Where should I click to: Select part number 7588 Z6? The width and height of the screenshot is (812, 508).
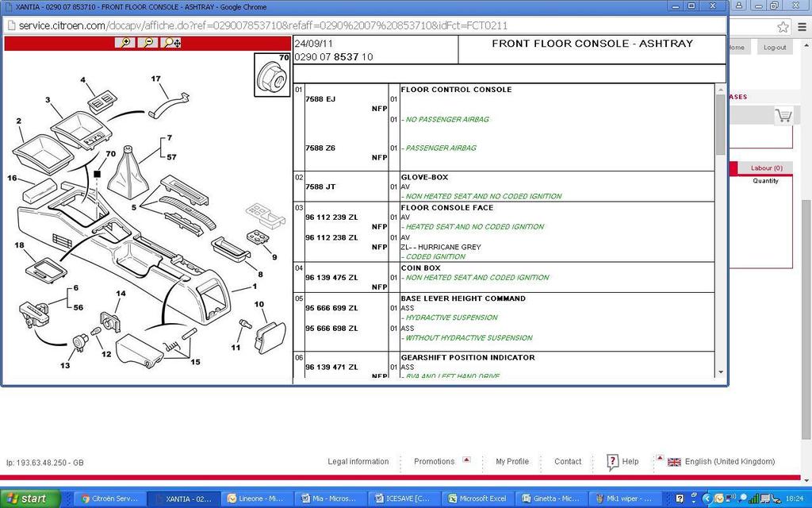(x=320, y=148)
